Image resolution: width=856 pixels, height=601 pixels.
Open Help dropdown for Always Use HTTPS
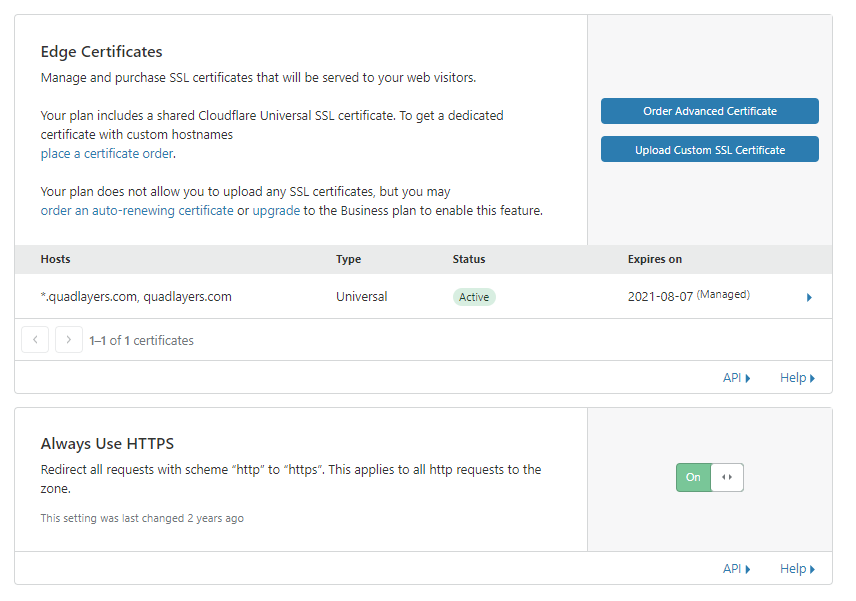(x=797, y=569)
